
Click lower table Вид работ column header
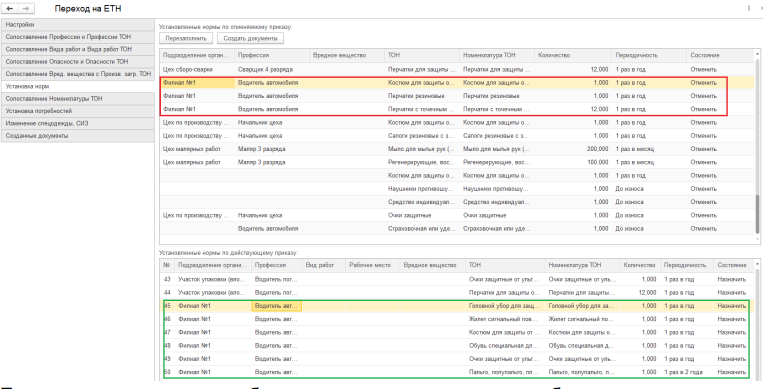(x=323, y=265)
